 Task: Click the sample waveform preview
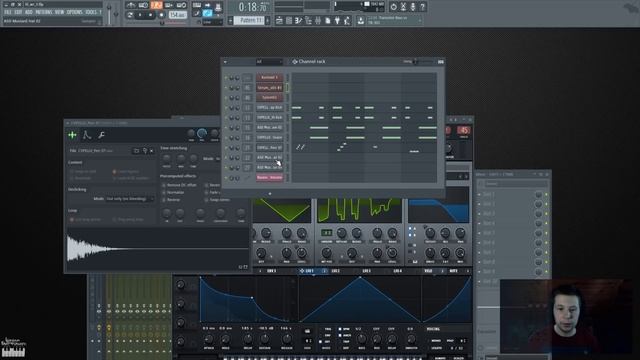pos(158,248)
